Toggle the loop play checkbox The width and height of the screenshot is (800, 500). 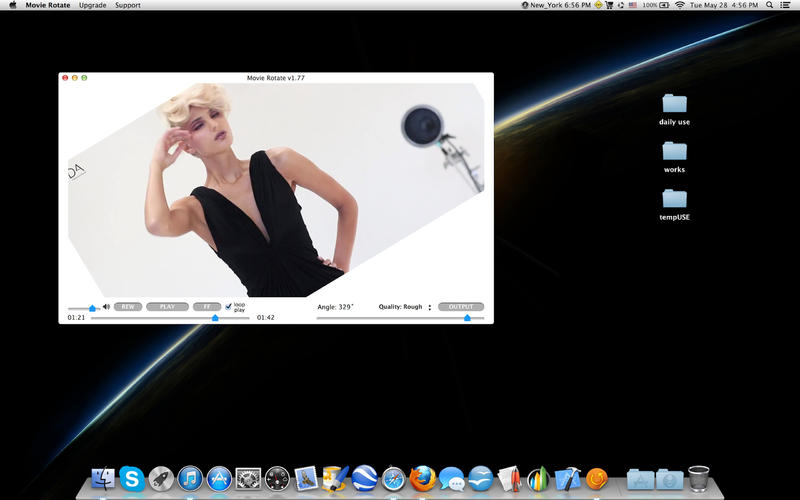(x=229, y=306)
